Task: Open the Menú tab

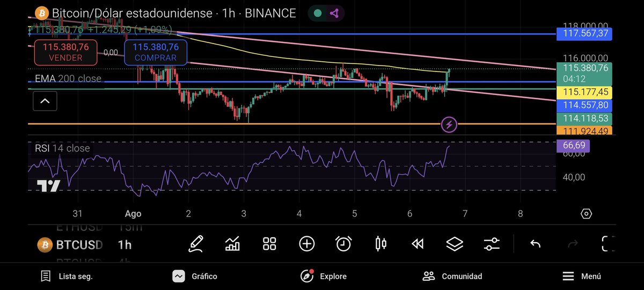Action: pos(582,277)
